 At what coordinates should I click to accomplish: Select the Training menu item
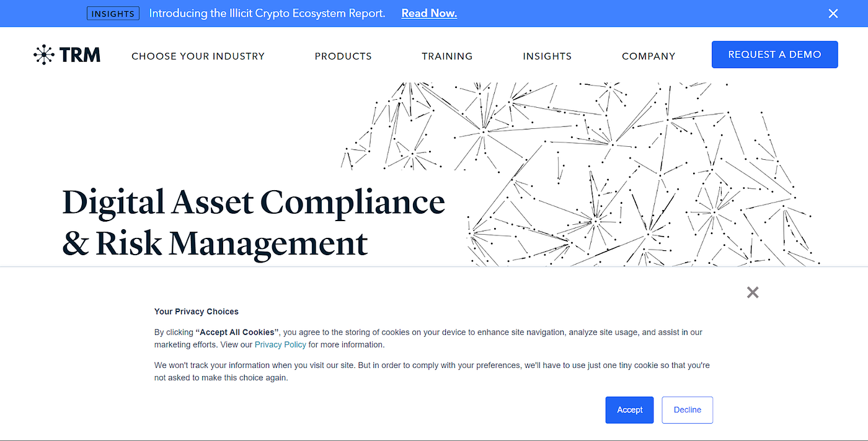point(447,56)
